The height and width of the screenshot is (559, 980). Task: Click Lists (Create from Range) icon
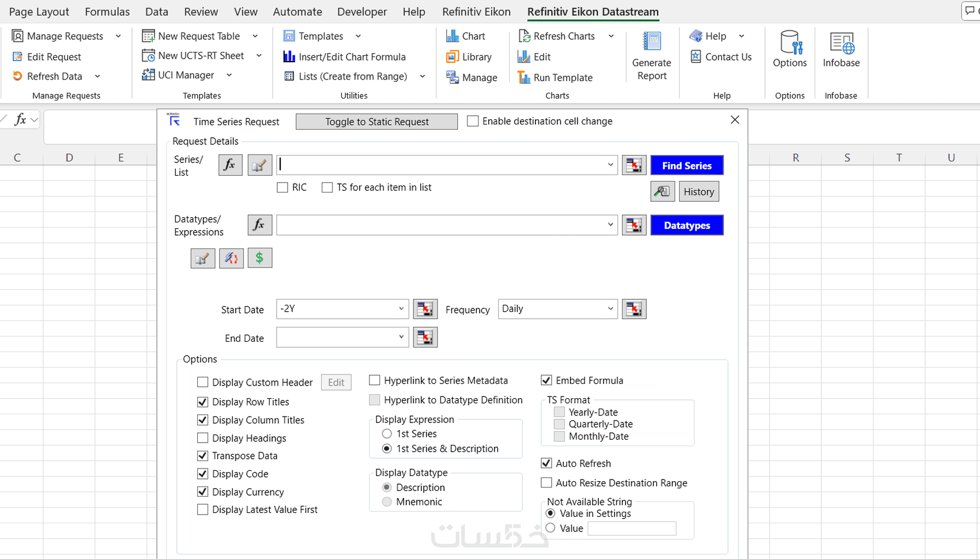coord(289,76)
